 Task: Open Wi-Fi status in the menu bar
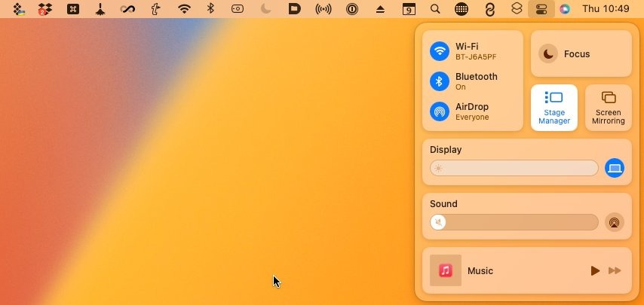(185, 8)
